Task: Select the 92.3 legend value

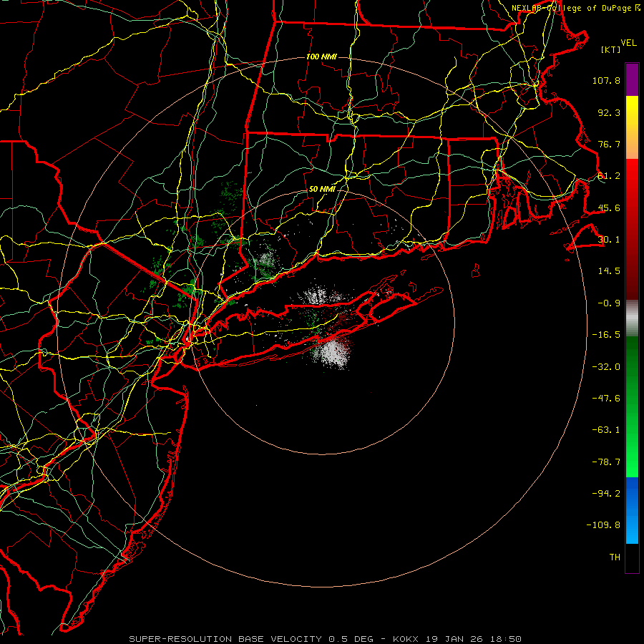Action: coord(609,112)
